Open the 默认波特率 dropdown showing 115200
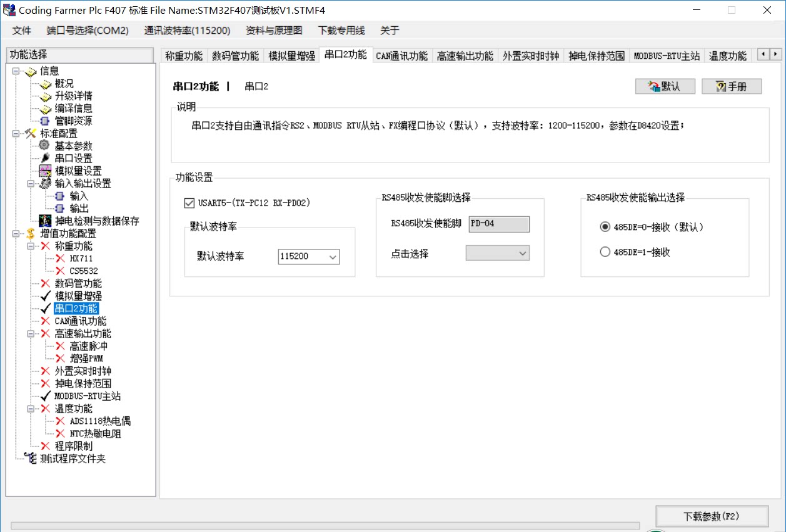The width and height of the screenshot is (786, 532). tap(333, 256)
